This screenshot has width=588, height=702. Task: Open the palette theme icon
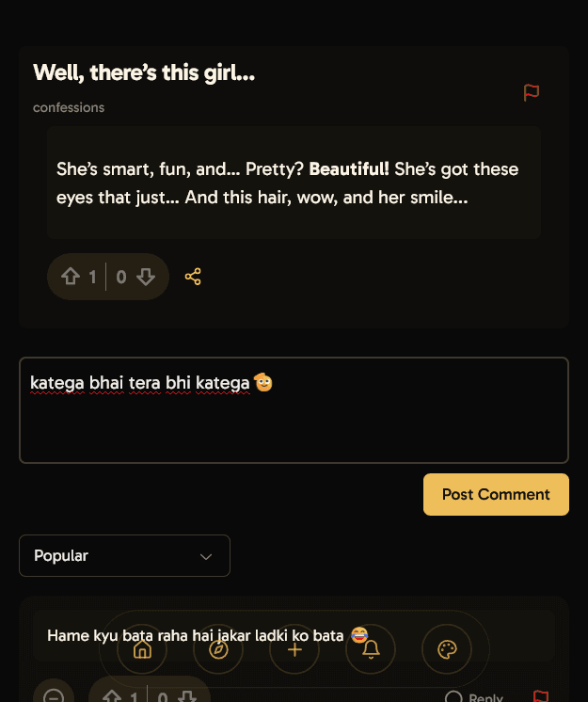pos(447,649)
